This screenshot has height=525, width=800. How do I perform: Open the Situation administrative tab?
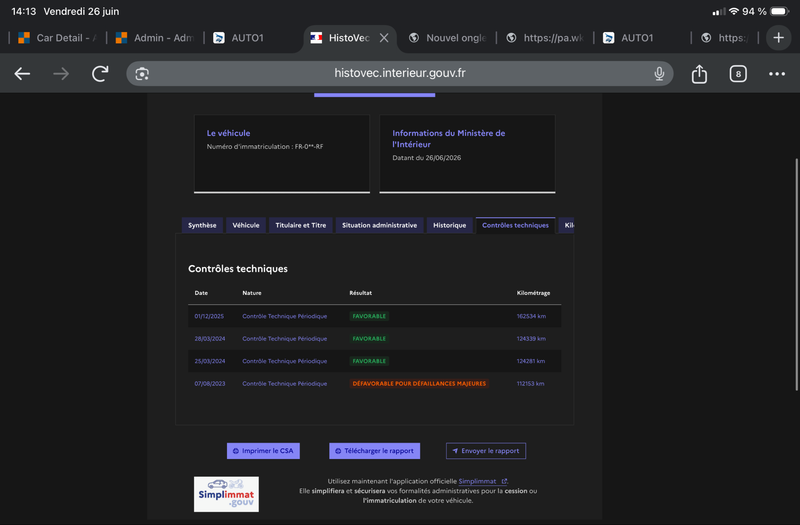coord(379,225)
